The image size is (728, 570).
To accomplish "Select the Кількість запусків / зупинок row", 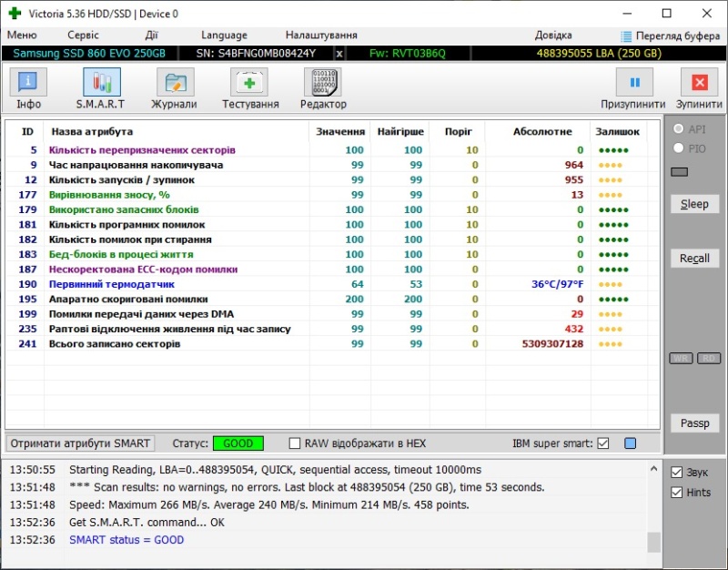I will (x=332, y=179).
